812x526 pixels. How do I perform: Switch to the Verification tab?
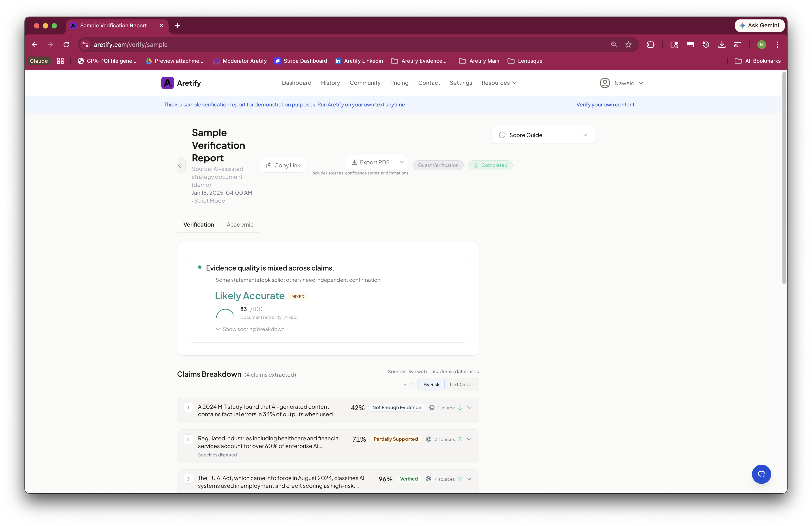[199, 225]
